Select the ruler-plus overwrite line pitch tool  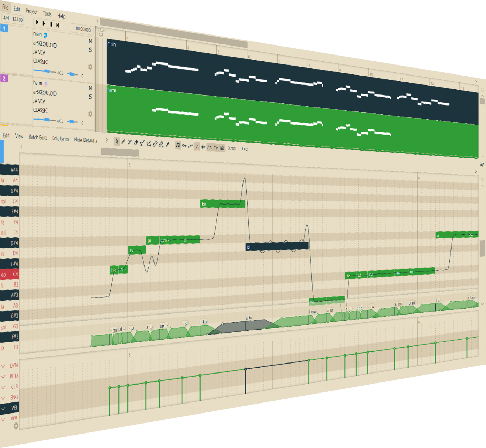(x=161, y=144)
